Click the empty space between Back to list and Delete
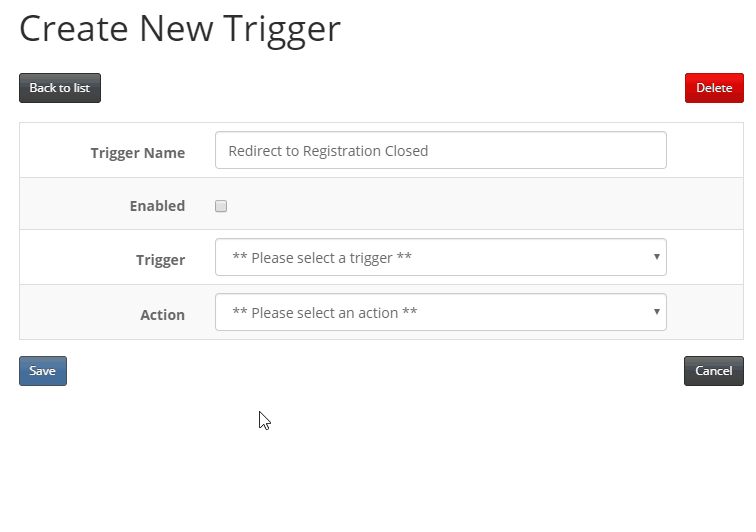This screenshot has width=756, height=532. coord(393,88)
